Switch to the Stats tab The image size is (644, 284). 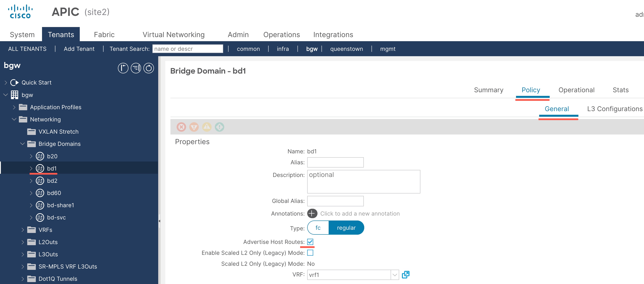pyautogui.click(x=620, y=90)
